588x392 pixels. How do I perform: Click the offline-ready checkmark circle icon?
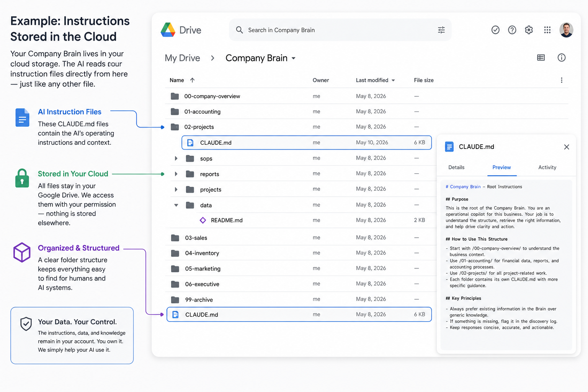pos(495,30)
